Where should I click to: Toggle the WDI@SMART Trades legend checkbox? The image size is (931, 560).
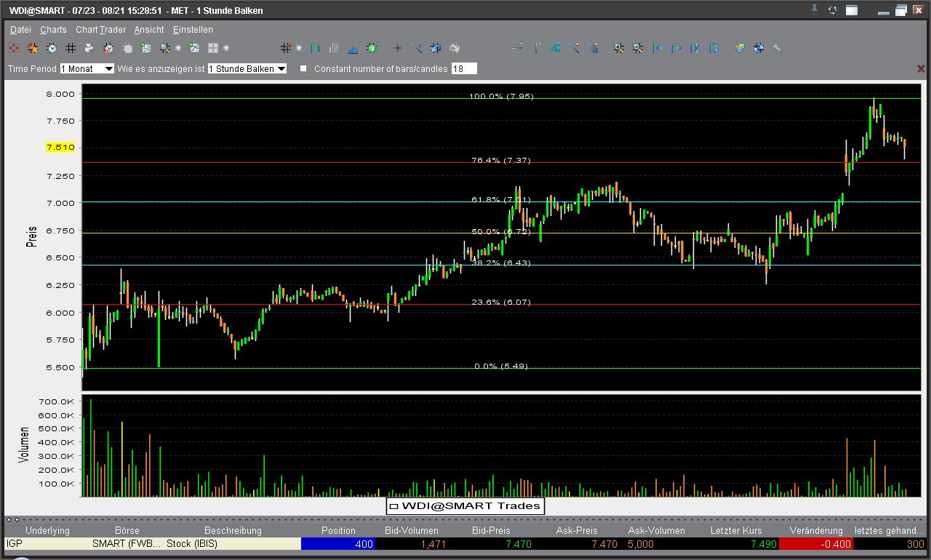tap(393, 505)
